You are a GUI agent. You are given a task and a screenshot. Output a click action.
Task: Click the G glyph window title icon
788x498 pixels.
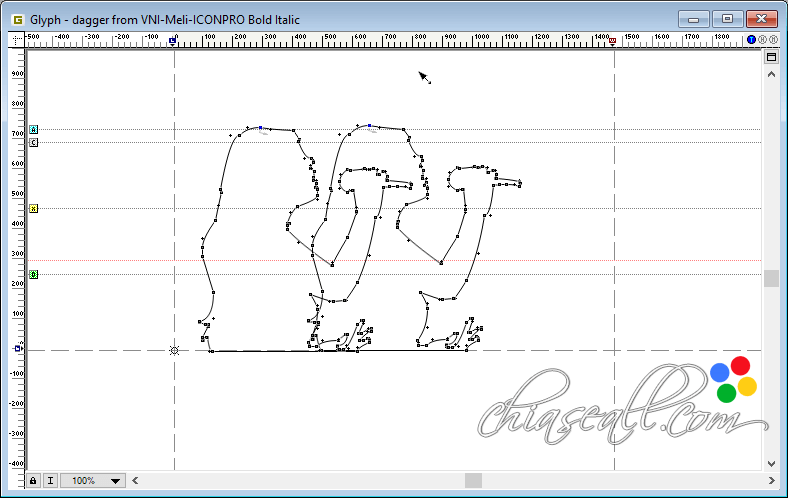coord(18,20)
